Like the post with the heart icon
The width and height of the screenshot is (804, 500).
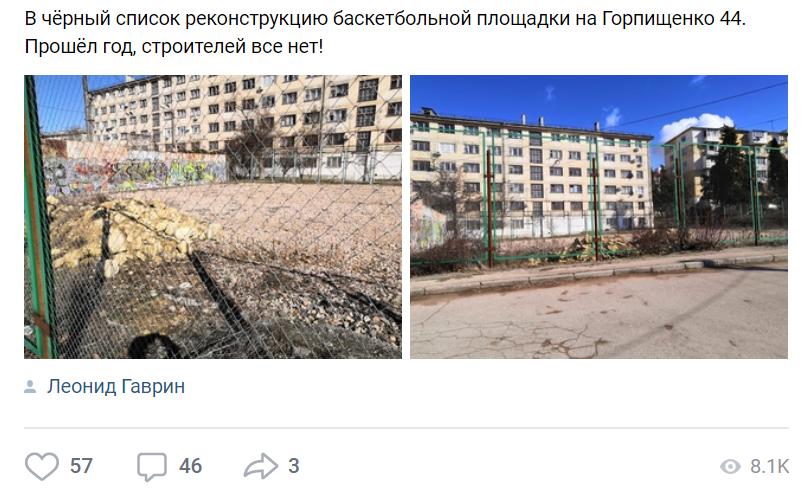42,466
